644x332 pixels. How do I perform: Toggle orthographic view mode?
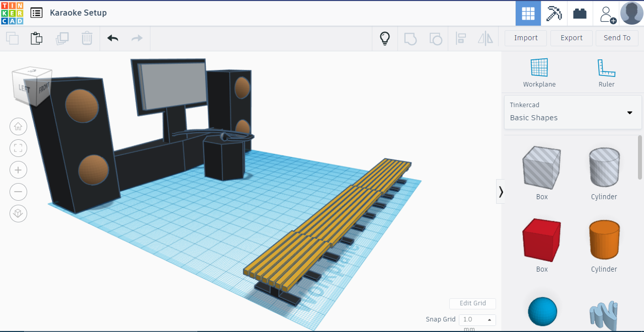(18, 213)
